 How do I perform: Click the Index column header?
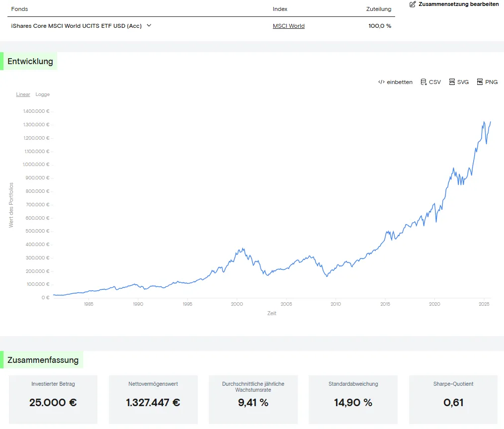pyautogui.click(x=280, y=9)
